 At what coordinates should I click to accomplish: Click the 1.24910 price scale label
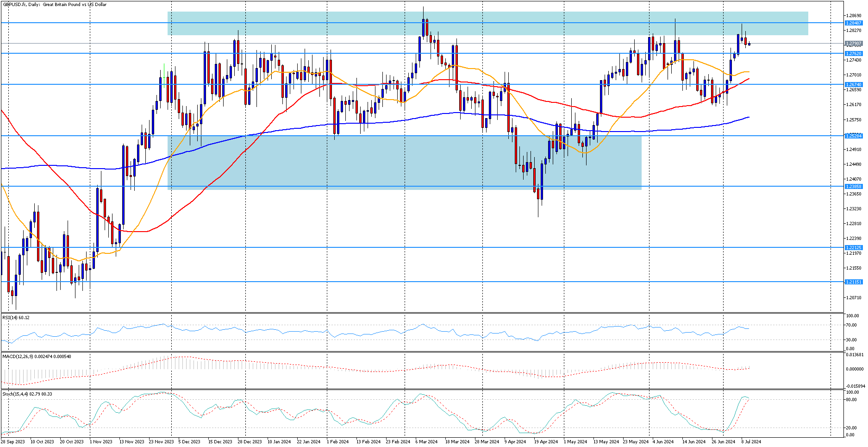(x=854, y=150)
